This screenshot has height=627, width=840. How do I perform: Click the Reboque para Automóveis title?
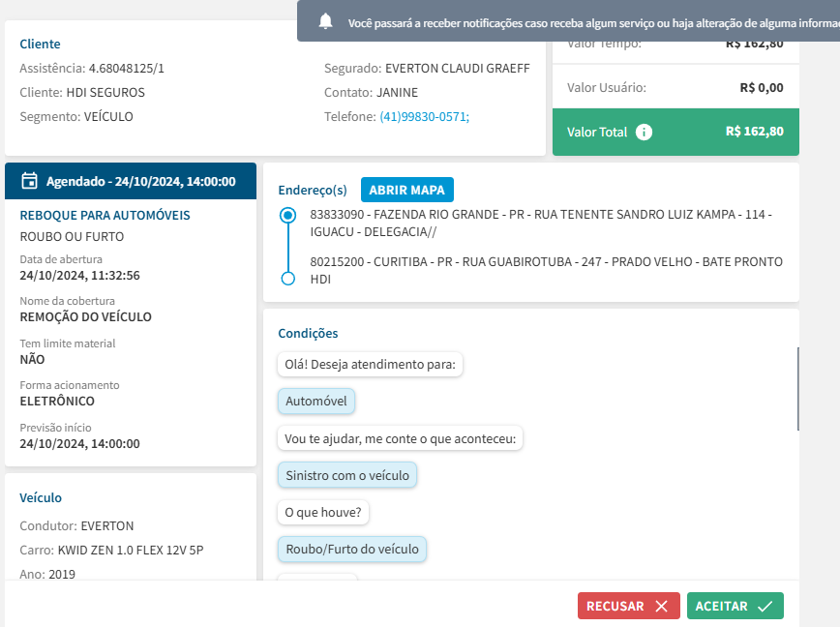(x=105, y=216)
